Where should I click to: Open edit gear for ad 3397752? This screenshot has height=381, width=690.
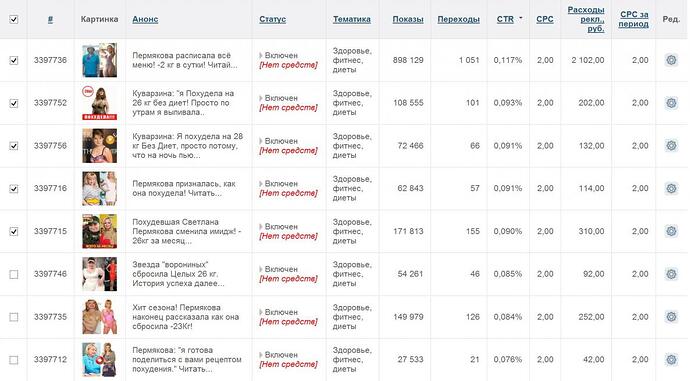pyautogui.click(x=671, y=103)
